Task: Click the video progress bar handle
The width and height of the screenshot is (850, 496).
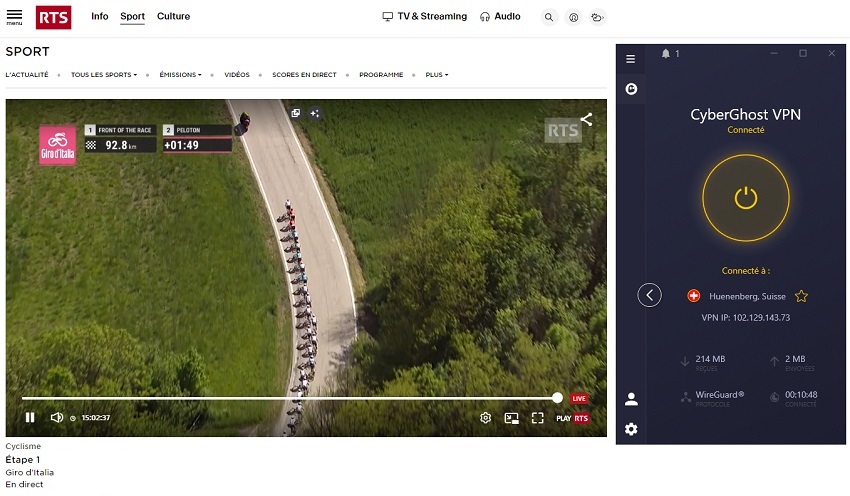Action: point(557,398)
